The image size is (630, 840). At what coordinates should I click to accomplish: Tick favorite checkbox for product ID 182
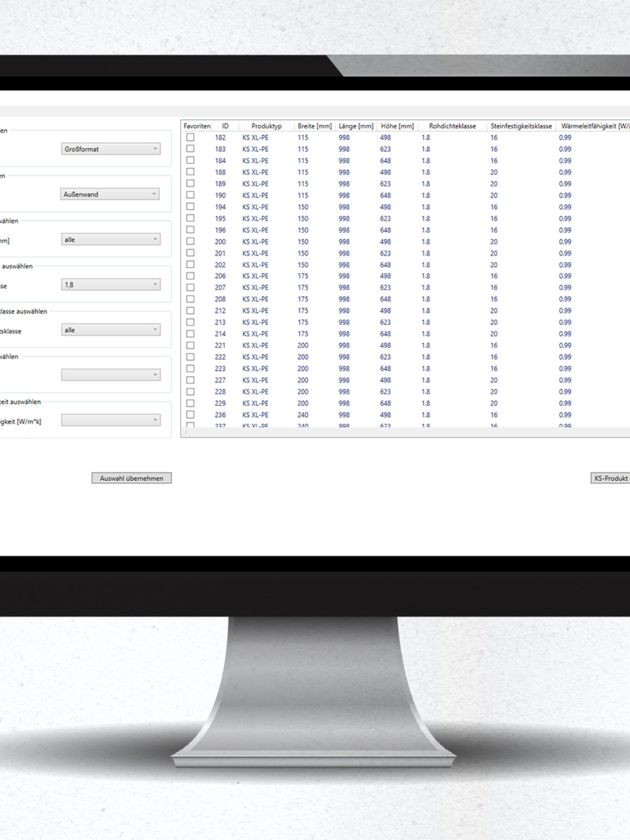190,137
